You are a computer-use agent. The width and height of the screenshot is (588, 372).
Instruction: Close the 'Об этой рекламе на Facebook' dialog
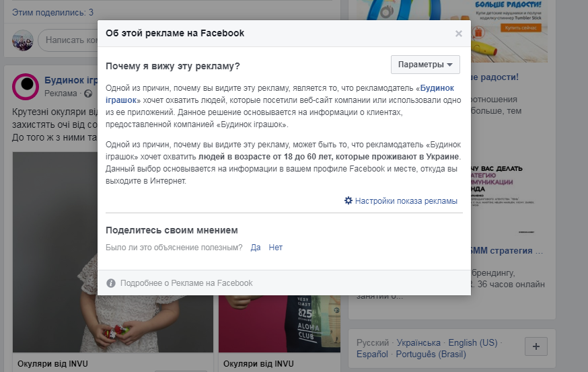[458, 34]
